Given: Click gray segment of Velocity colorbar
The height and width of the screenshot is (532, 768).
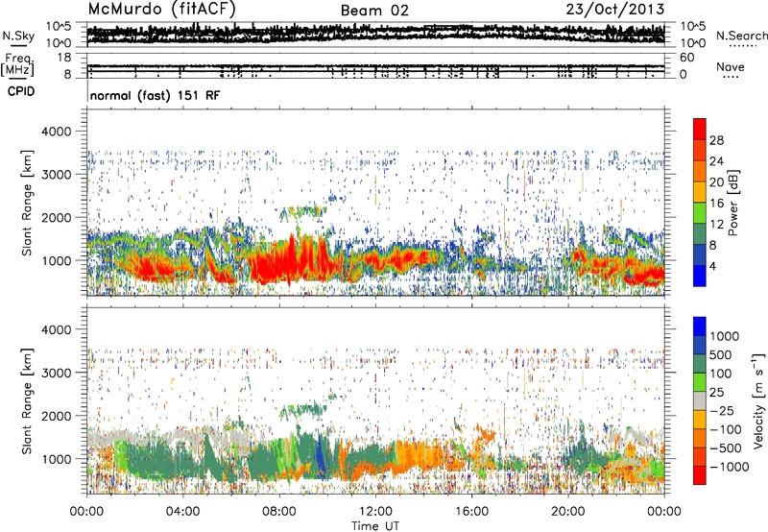Looking at the screenshot, I should [x=700, y=400].
